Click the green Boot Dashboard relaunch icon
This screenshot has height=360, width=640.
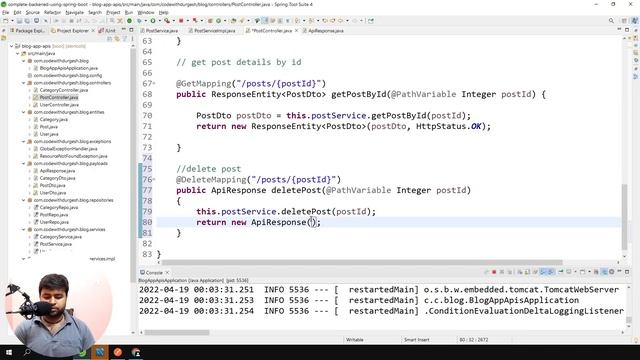pos(129,20)
